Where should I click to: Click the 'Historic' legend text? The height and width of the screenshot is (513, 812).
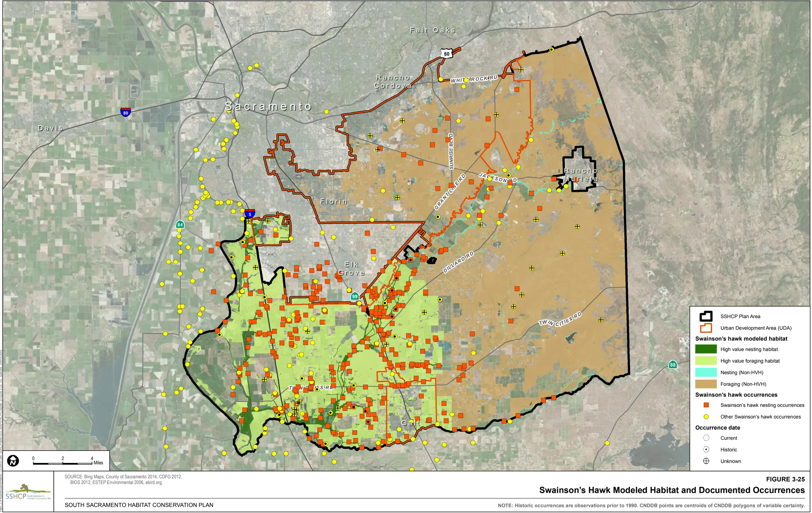[729, 450]
